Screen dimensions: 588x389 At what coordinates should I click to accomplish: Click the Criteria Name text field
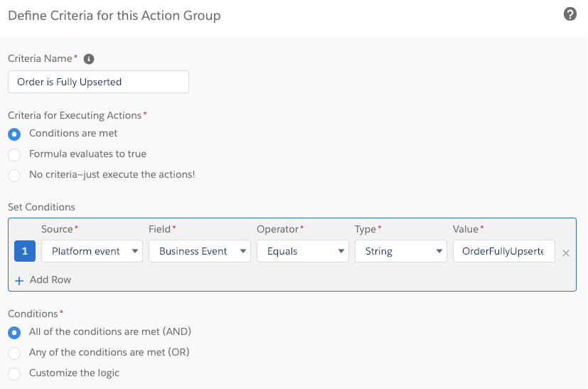pyautogui.click(x=98, y=82)
